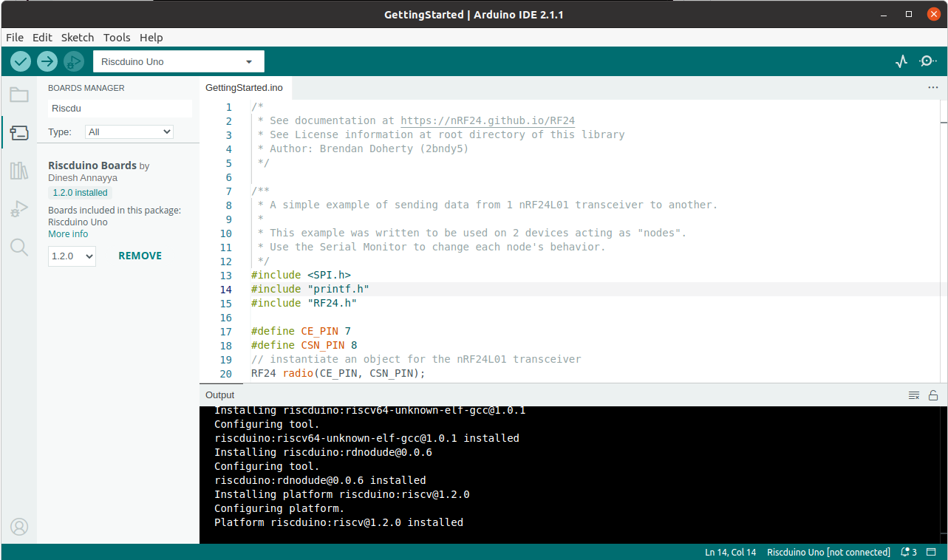
Task: Select the GettingStarted.ino tab
Action: coord(245,87)
